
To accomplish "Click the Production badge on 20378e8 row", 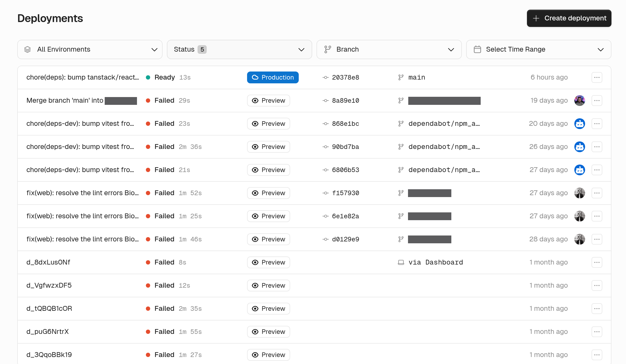I will pyautogui.click(x=273, y=77).
